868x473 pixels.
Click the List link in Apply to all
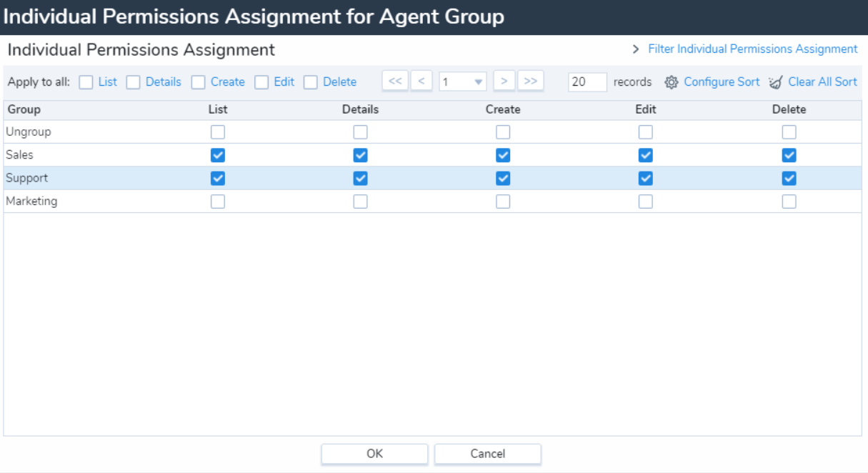tap(108, 81)
